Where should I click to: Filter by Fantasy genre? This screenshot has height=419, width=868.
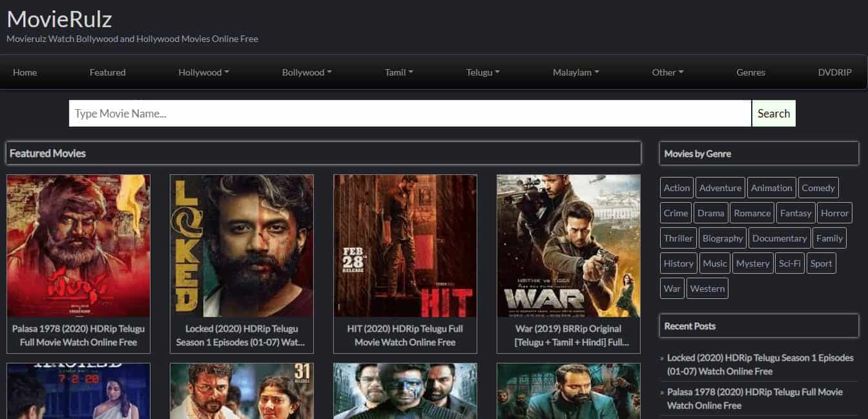click(x=796, y=213)
